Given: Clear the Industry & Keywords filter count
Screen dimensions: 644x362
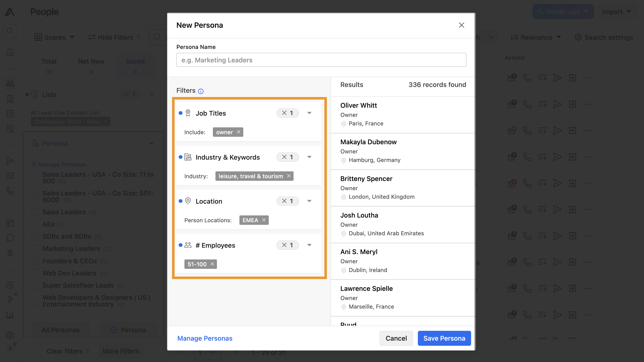Looking at the screenshot, I should (288, 157).
